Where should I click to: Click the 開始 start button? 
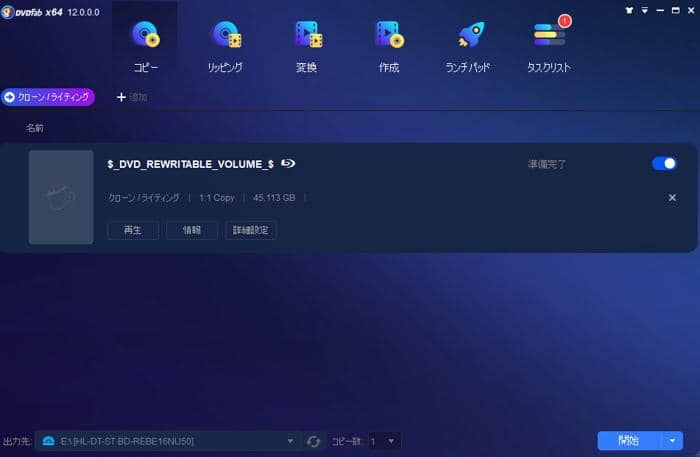click(x=629, y=441)
